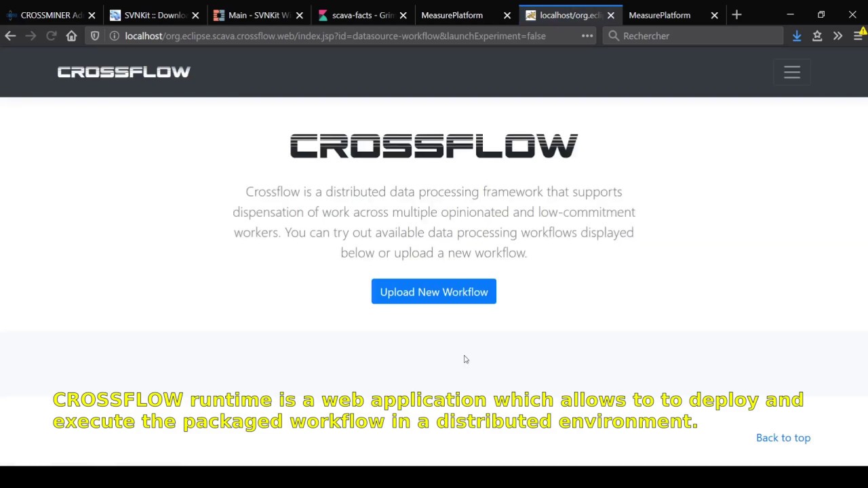
Task: Expand the more tools chevron overflow
Action: 837,36
